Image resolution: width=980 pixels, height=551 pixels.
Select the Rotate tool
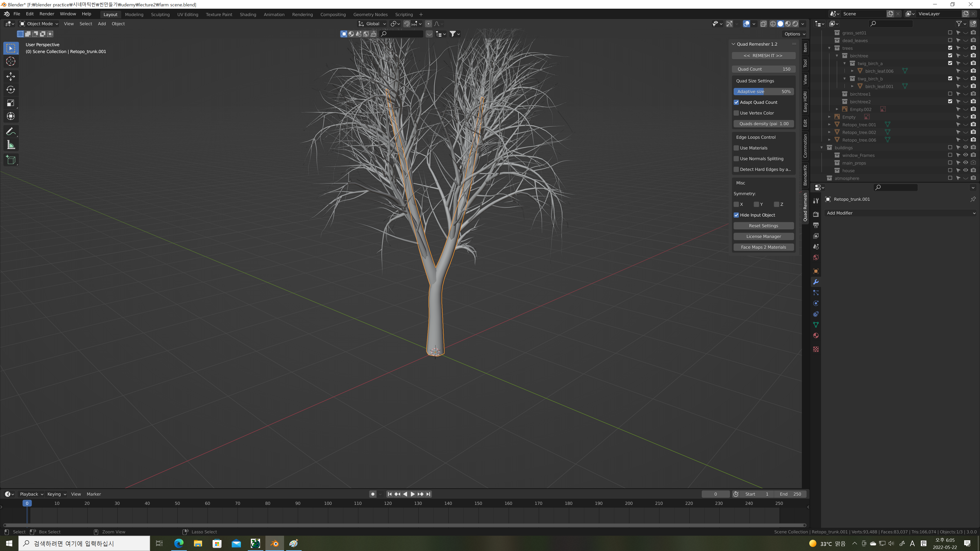click(11, 90)
